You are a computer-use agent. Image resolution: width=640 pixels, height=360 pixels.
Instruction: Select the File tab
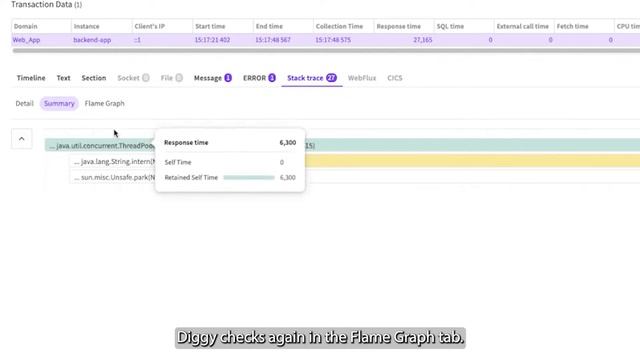pos(171,78)
